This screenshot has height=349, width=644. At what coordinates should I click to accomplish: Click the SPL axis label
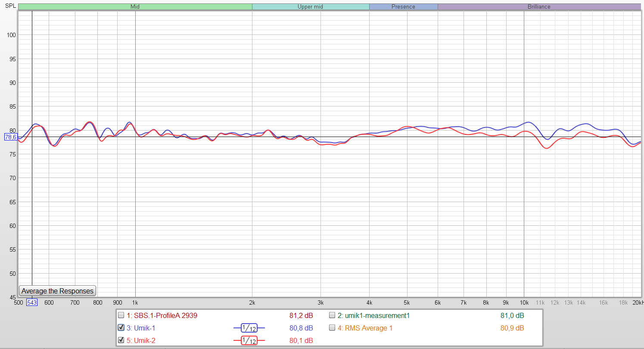point(11,6)
